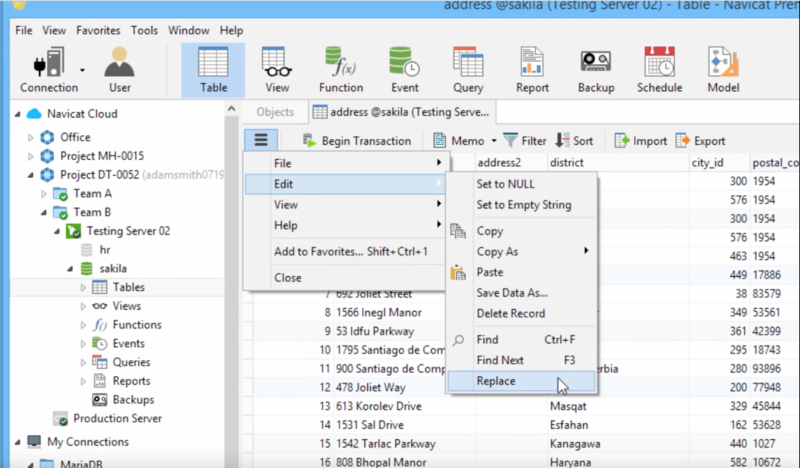Collapse the Testing Server 02 node

pyautogui.click(x=57, y=231)
